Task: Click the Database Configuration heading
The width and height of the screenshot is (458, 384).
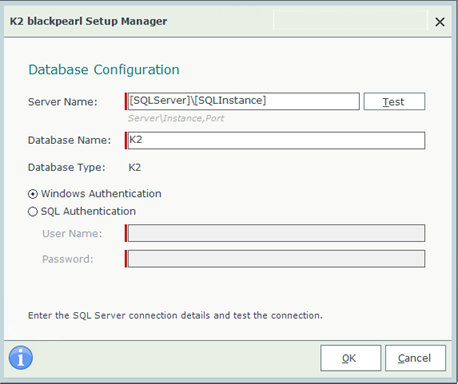Action: click(104, 70)
